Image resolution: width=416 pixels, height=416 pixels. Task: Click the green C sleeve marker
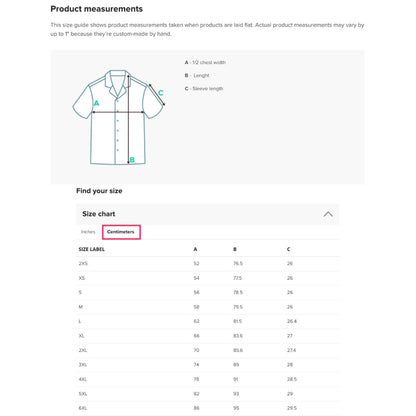(x=161, y=93)
